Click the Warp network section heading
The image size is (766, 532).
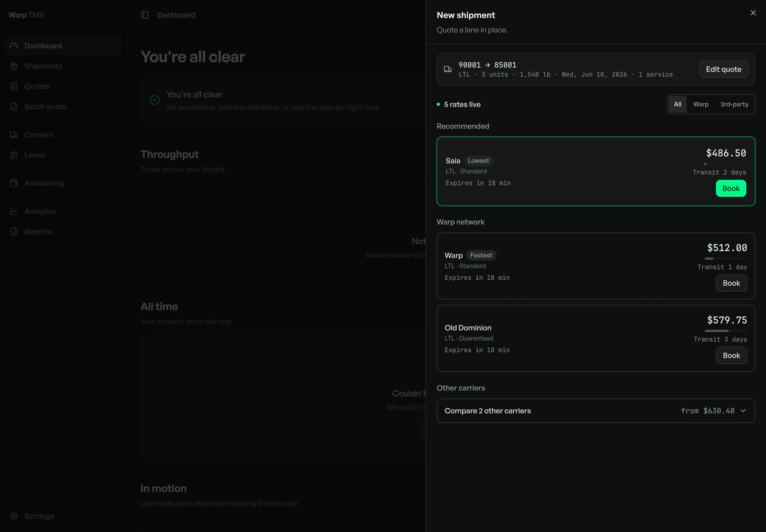(460, 222)
